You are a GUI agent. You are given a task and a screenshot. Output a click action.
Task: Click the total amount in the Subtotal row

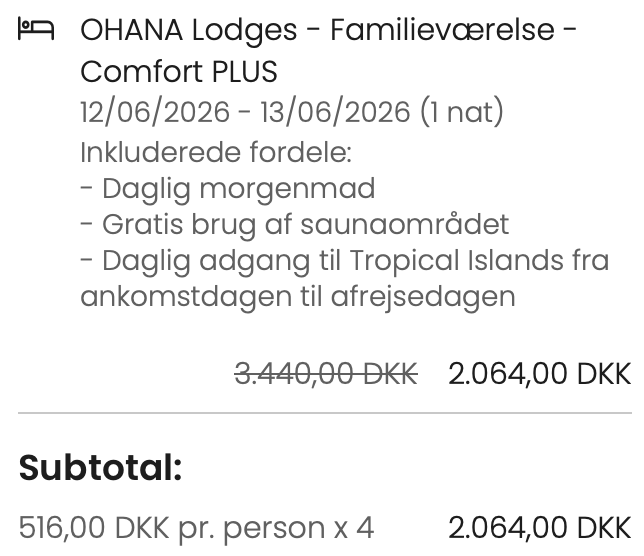pyautogui.click(x=539, y=527)
